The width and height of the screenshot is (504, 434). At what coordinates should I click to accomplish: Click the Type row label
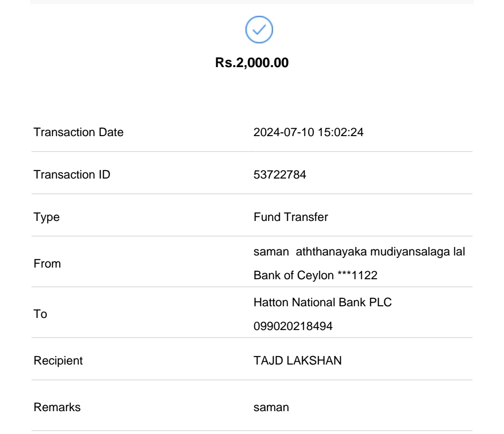click(47, 217)
